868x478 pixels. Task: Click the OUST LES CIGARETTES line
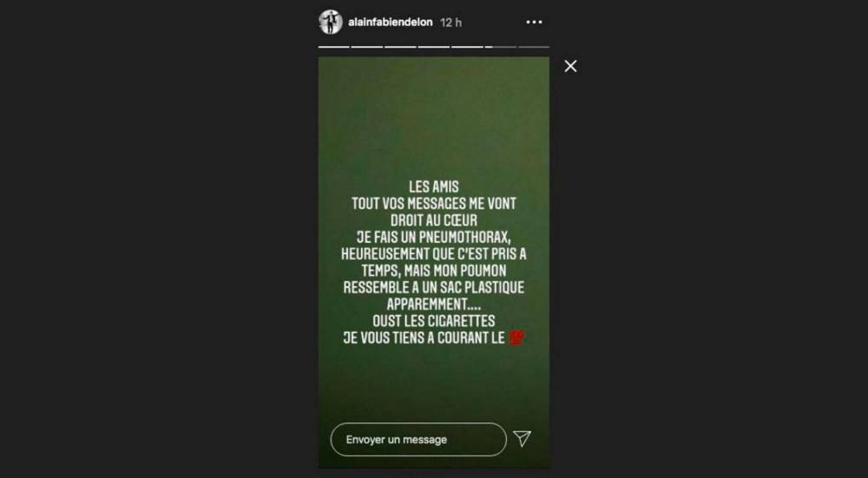click(x=433, y=321)
